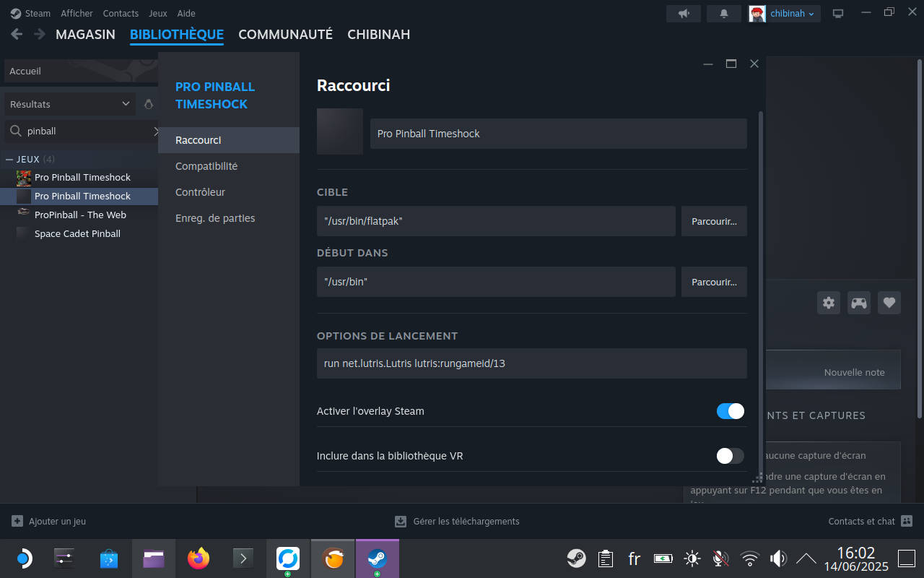
Task: Click the Linux penguin filter icon
Action: pos(149,104)
